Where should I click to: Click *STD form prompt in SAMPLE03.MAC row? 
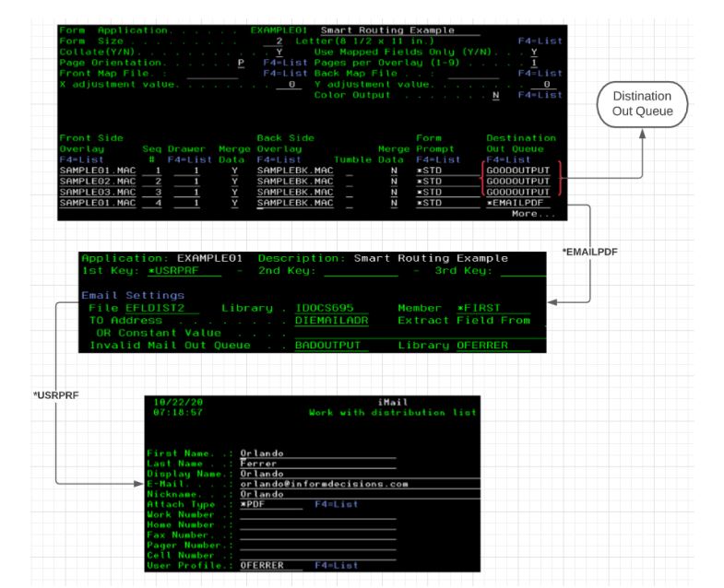448,193
